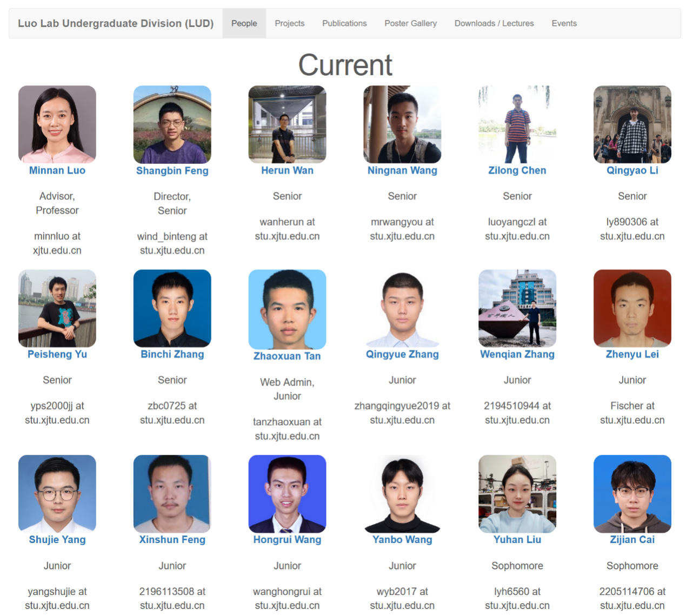686x616 pixels.
Task: Switch to the Publications page
Action: [344, 23]
